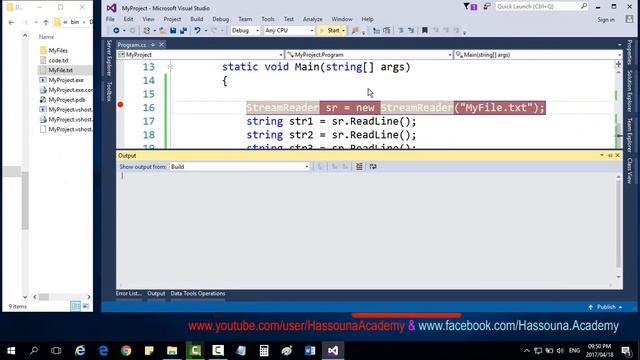Viewport: 640px width, 360px height.
Task: Open Google Chrome from the taskbar
Action: [x=126, y=351]
